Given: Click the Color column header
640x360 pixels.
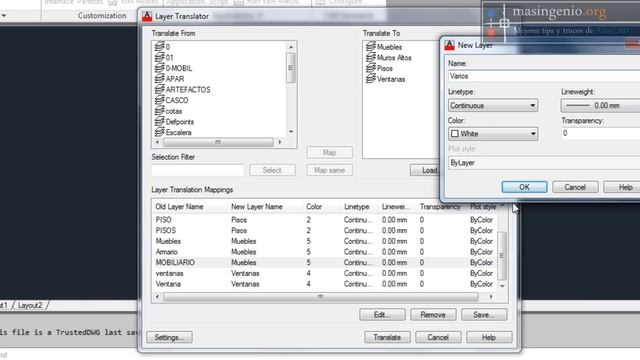Looking at the screenshot, I should click(314, 207).
